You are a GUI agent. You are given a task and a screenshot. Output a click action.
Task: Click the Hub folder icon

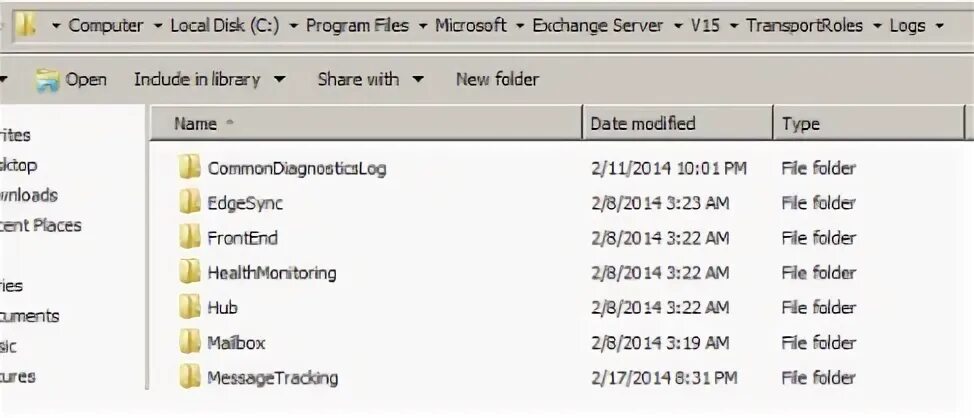point(190,307)
